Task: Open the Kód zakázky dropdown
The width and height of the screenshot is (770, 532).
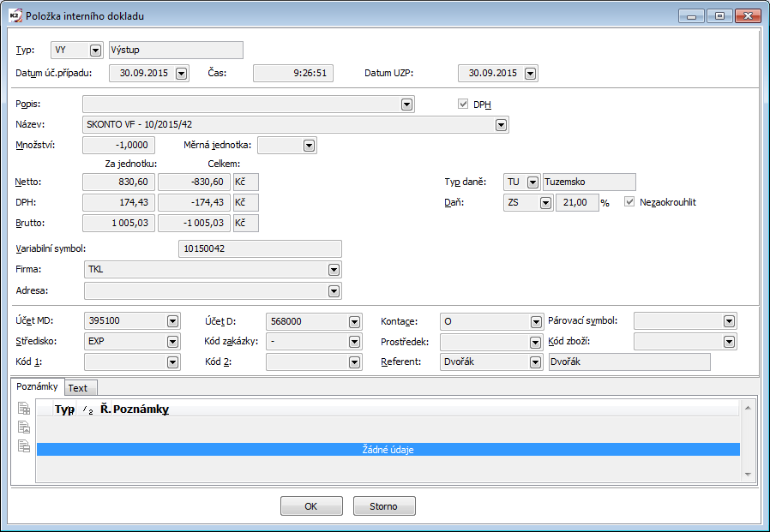Action: [x=354, y=342]
